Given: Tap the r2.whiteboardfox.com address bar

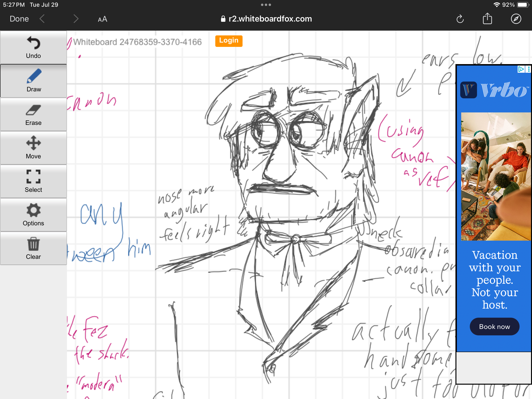Looking at the screenshot, I should (266, 19).
